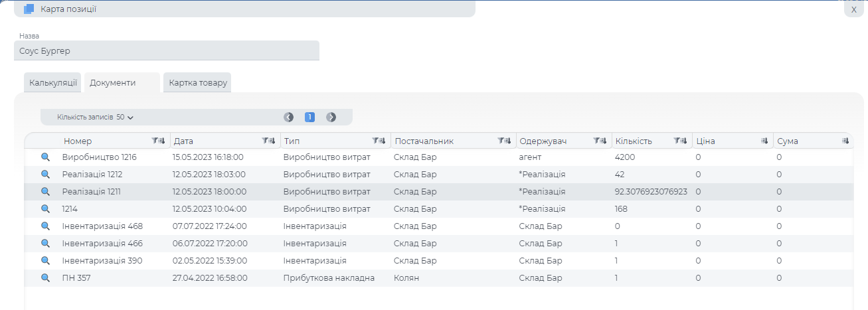Open the Картка товару tab
Viewport: 868px width, 310px height.
coord(197,83)
